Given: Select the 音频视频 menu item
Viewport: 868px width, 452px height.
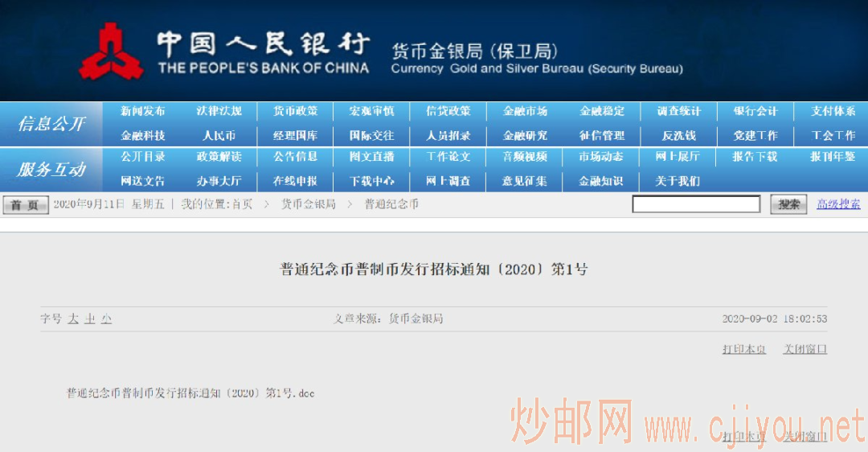Looking at the screenshot, I should (525, 157).
